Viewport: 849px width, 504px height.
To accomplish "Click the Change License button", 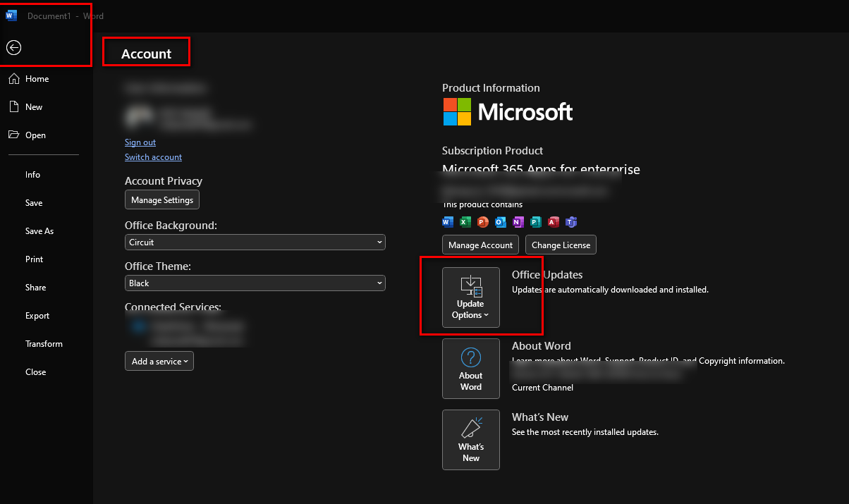I will [x=561, y=245].
